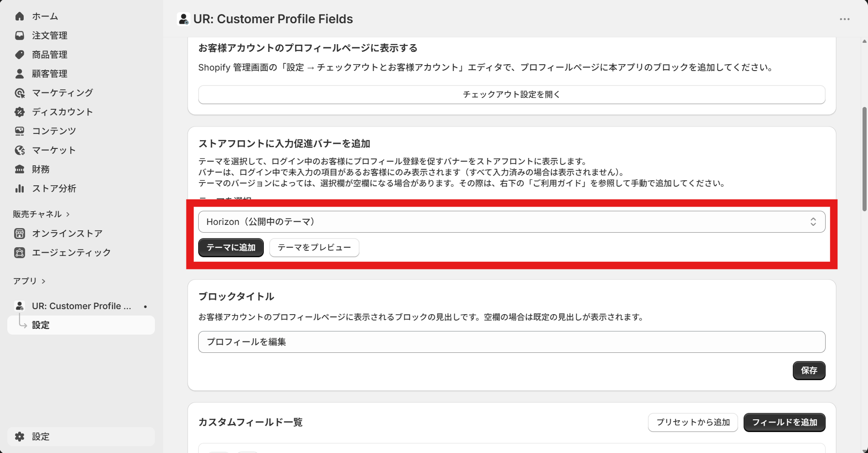Expand the 販売チャネル section chevron
This screenshot has width=868, height=453.
pyautogui.click(x=68, y=214)
